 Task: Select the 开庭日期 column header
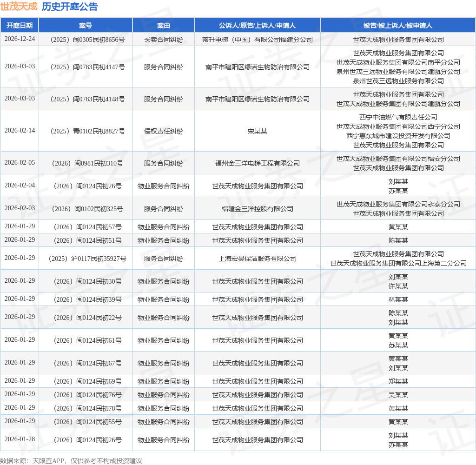click(x=20, y=26)
